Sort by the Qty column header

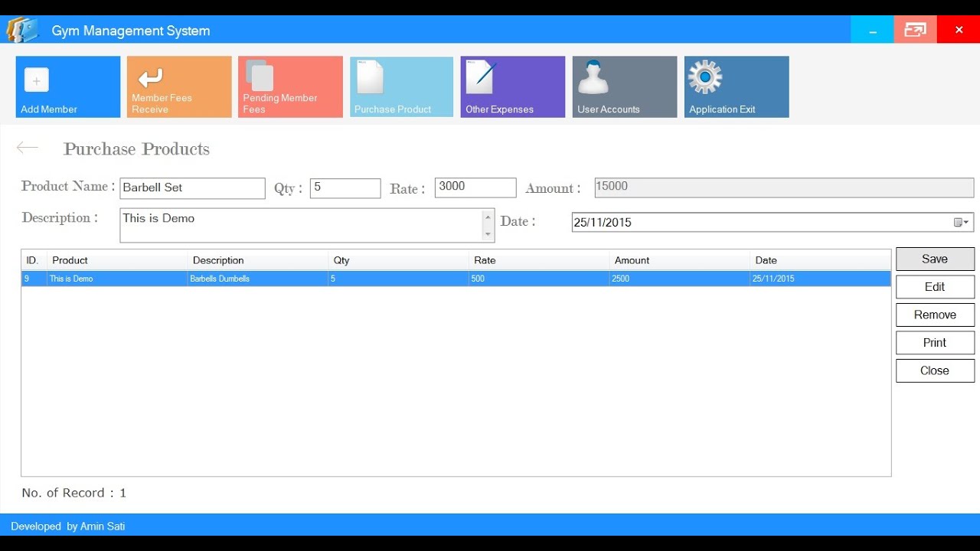pyautogui.click(x=399, y=260)
